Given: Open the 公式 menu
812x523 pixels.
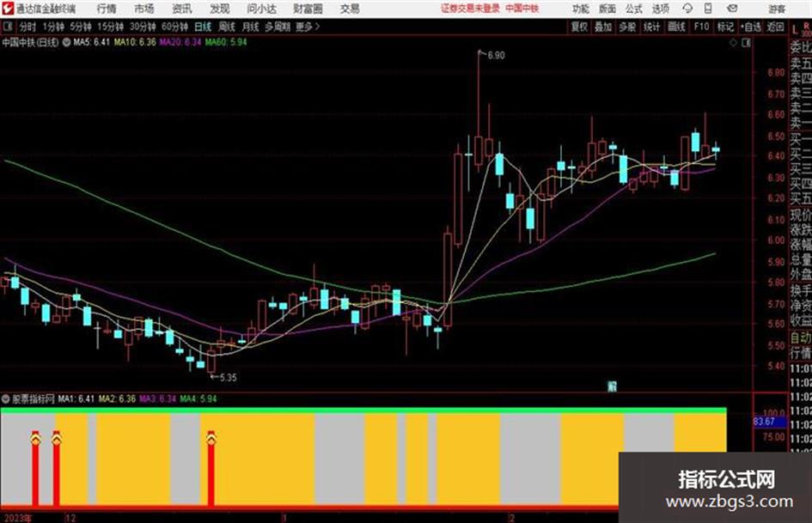Looking at the screenshot, I should (x=634, y=9).
